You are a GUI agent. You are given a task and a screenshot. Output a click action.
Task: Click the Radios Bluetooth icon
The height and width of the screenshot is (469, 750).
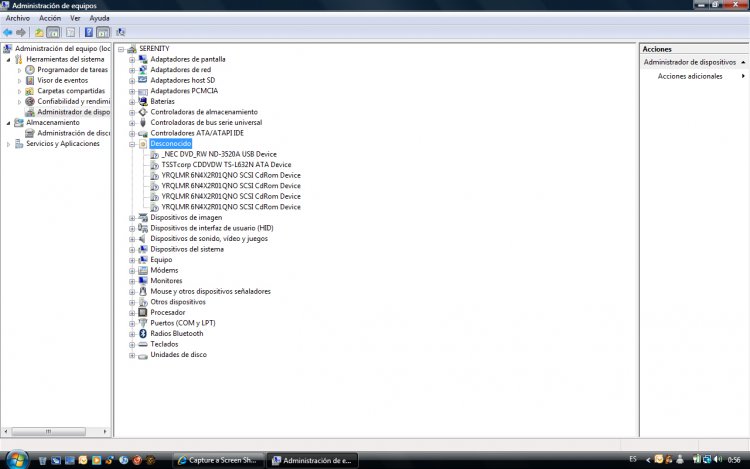(x=143, y=333)
